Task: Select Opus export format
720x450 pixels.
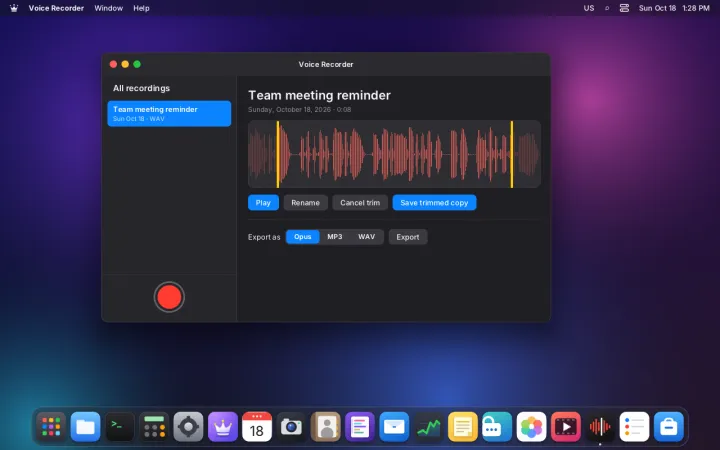Action: coord(303,236)
